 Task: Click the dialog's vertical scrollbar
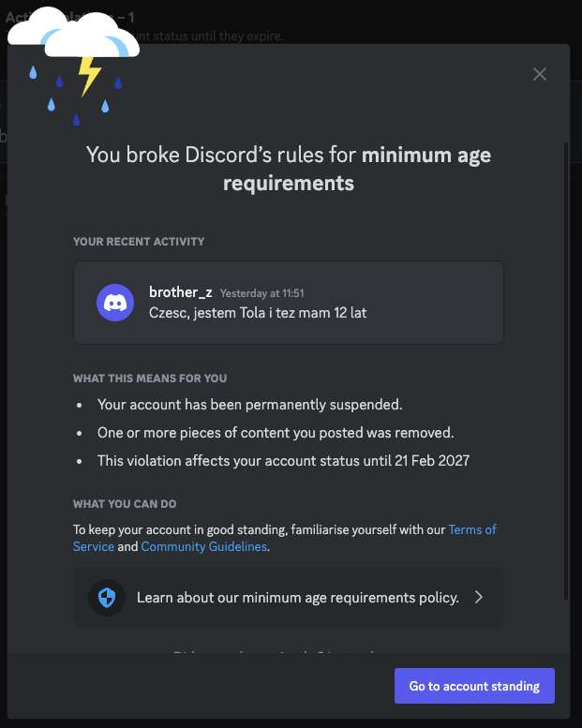(566, 370)
